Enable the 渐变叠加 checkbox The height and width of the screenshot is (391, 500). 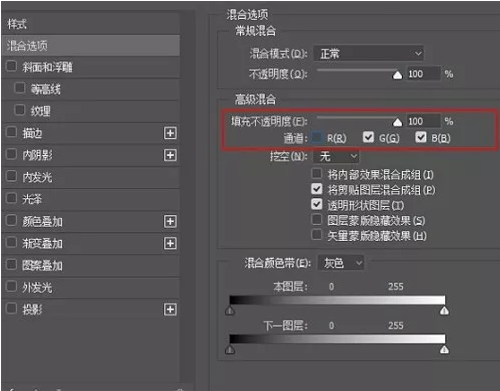pos(11,242)
